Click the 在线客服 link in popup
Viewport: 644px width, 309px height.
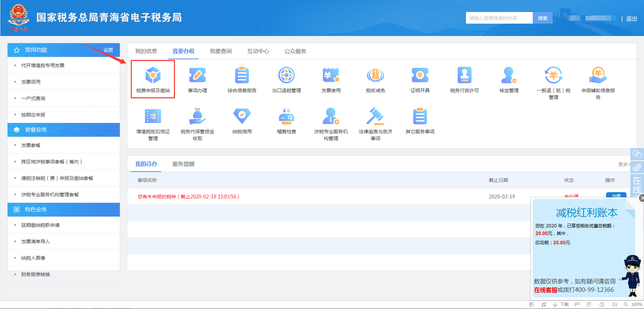[x=546, y=290]
